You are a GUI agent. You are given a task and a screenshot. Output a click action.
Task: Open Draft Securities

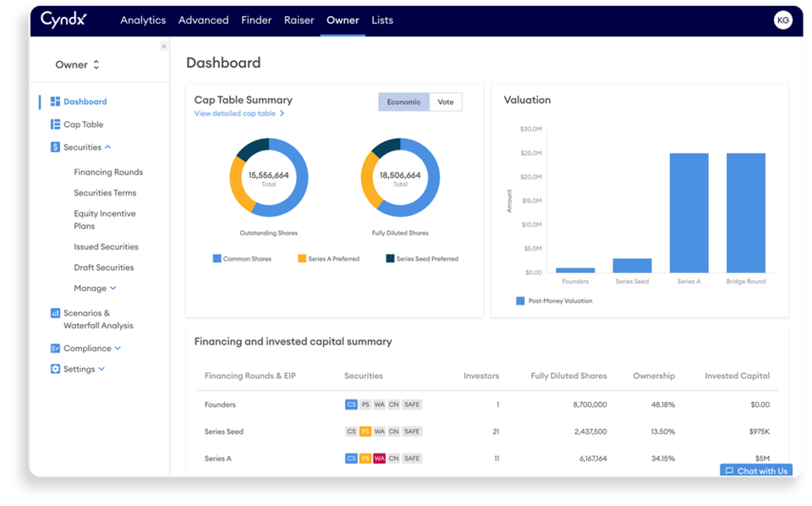tap(103, 267)
